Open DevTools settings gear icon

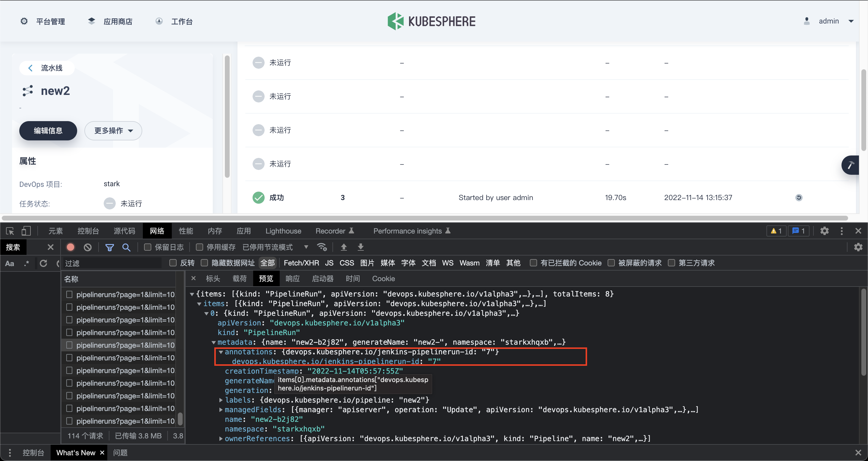tap(824, 231)
